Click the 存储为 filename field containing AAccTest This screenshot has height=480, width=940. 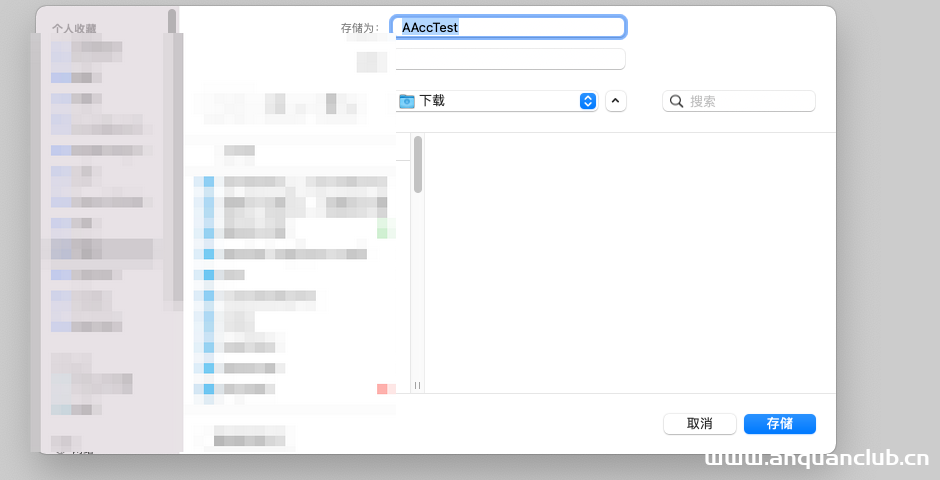pos(508,27)
